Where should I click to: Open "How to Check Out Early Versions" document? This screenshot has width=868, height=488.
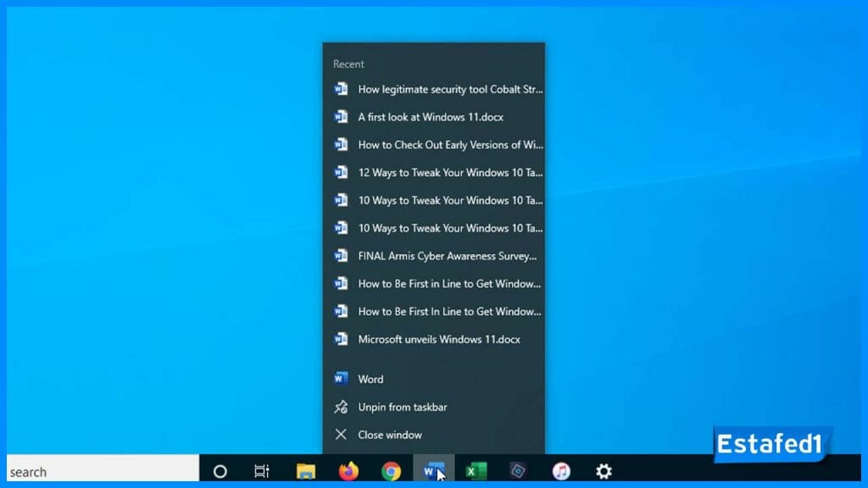449,145
